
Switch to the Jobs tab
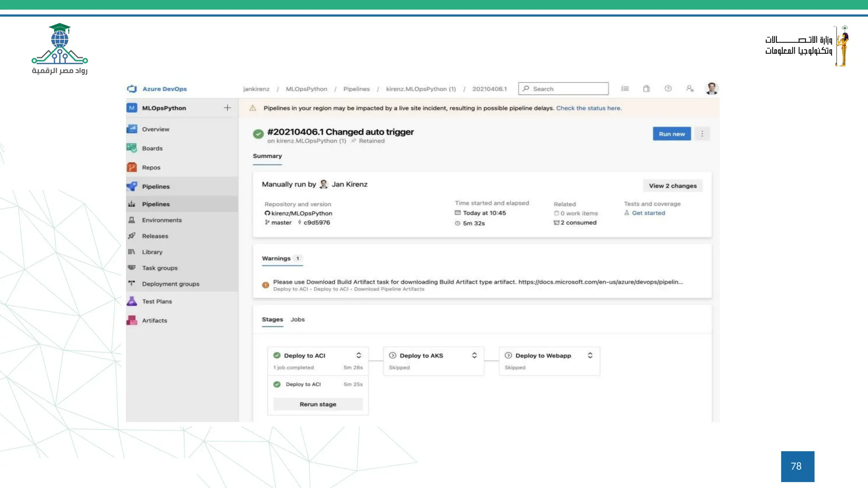[298, 319]
